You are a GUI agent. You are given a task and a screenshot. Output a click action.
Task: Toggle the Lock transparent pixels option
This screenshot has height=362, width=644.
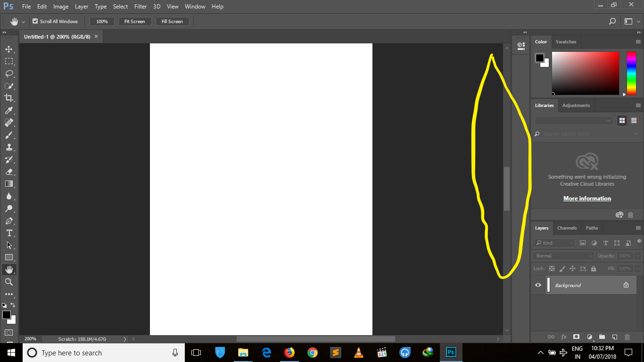[x=552, y=268]
